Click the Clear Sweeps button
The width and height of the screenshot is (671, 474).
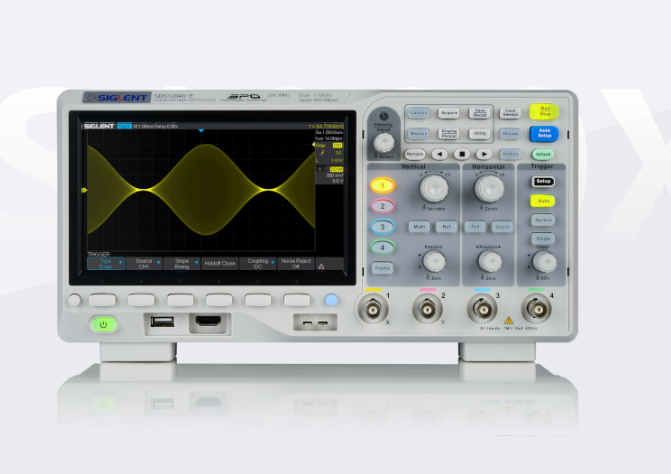(510, 113)
